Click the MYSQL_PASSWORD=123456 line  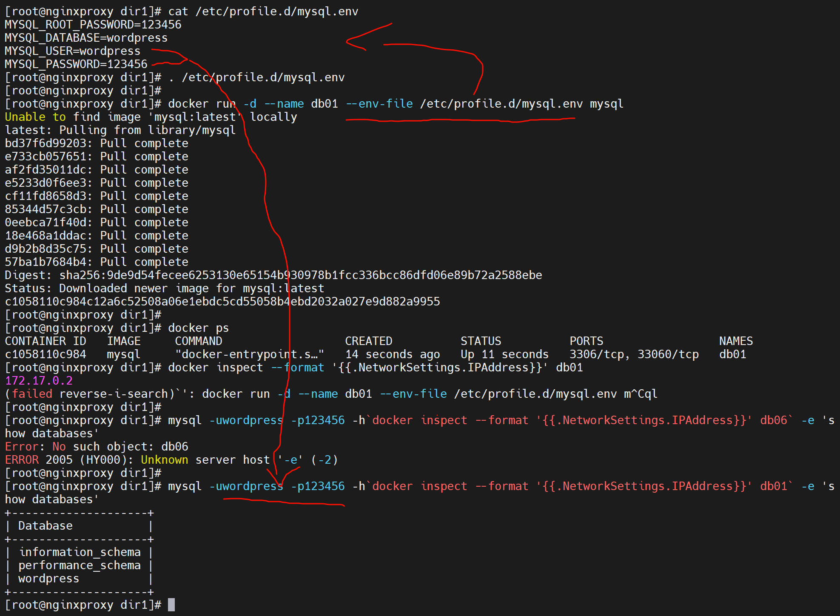pos(76,64)
